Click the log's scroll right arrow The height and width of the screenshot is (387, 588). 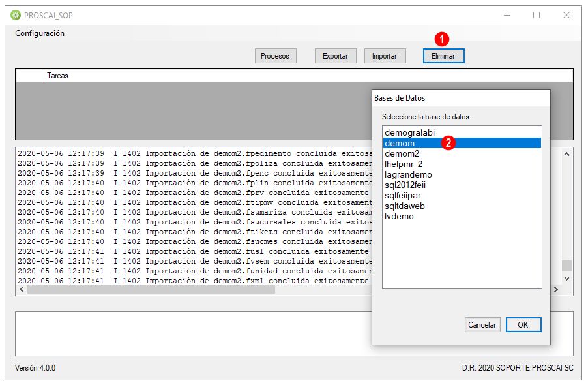556,289
